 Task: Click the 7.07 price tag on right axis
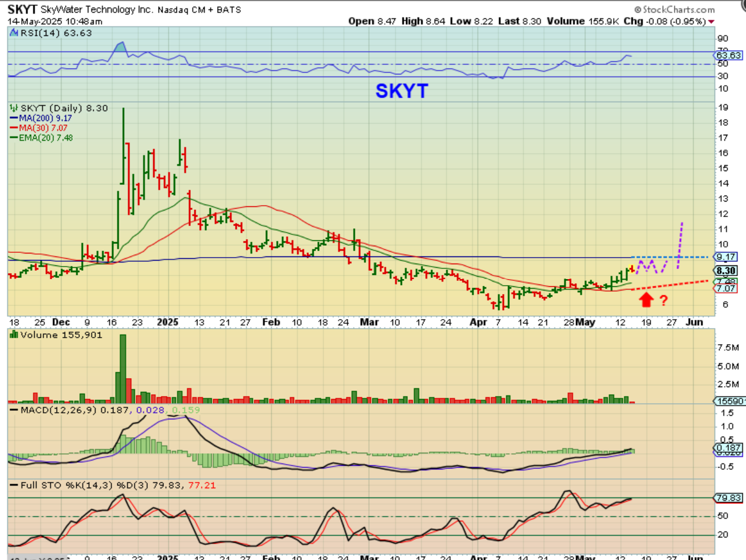[x=728, y=289]
